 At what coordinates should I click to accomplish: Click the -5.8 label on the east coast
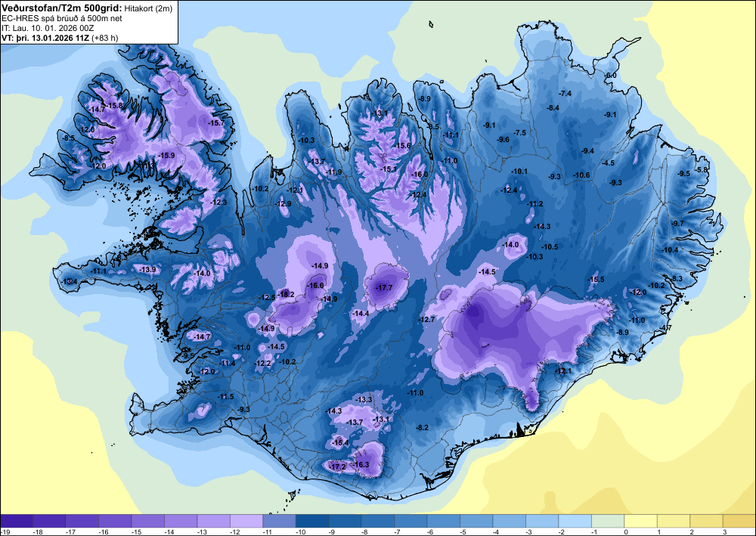point(702,169)
